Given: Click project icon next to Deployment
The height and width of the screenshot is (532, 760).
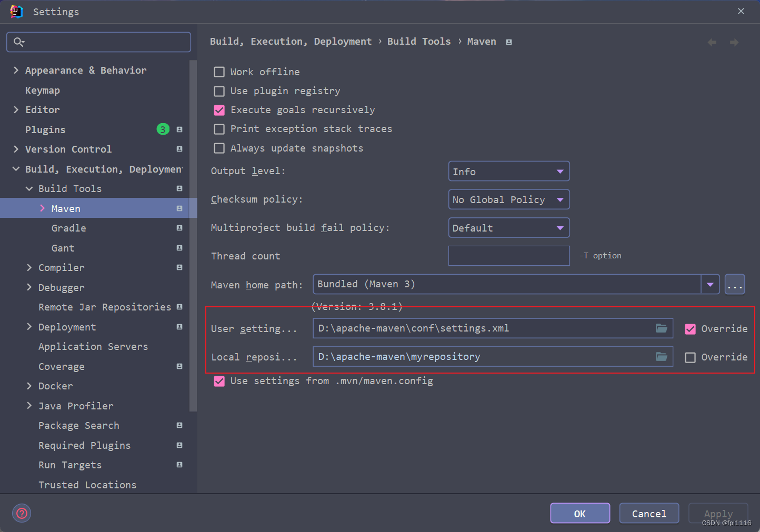Looking at the screenshot, I should click(x=179, y=327).
